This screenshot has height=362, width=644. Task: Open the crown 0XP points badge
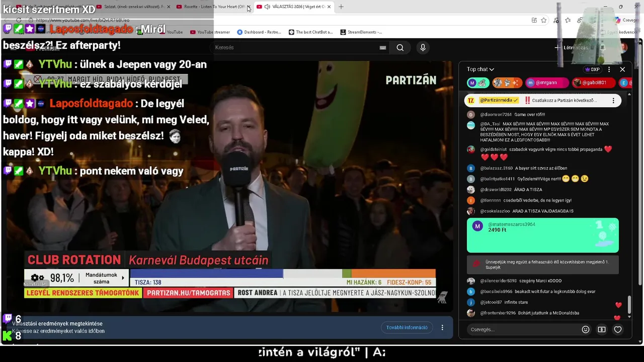[592, 69]
